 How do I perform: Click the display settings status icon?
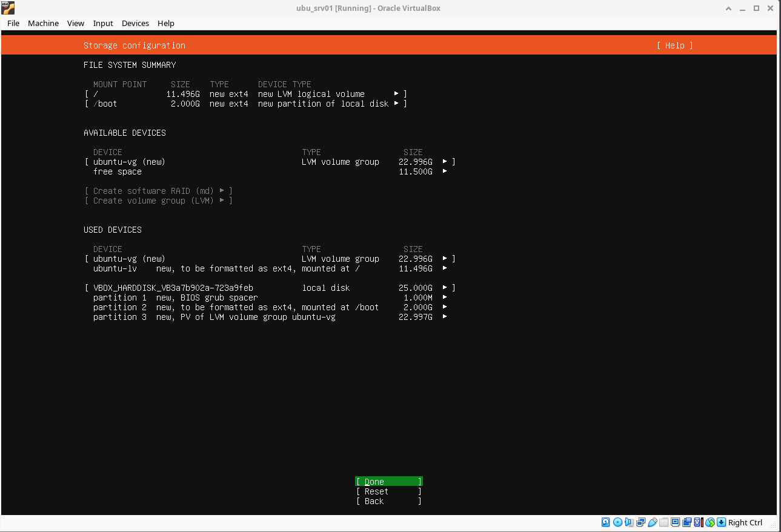(x=676, y=522)
